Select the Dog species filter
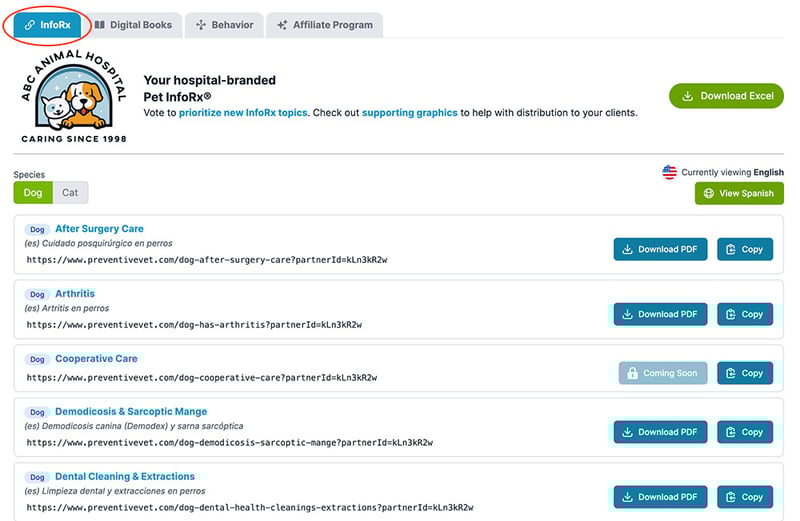 pyautogui.click(x=33, y=193)
